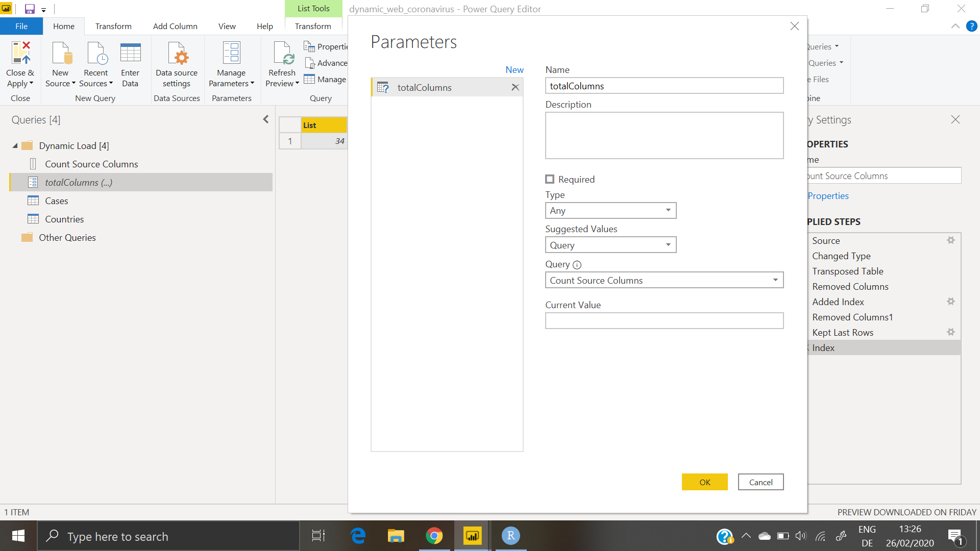
Task: Click the gear icon next to Added Index step
Action: pos(950,302)
